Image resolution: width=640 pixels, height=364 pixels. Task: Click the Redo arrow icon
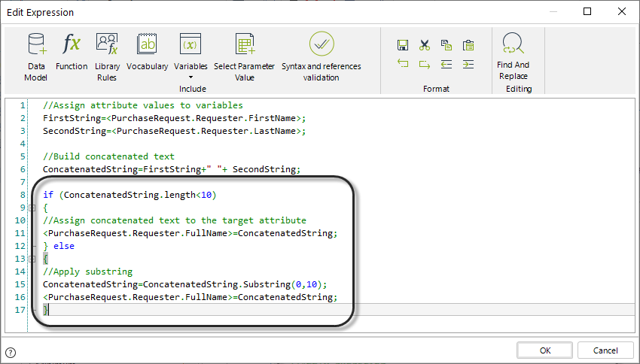click(425, 64)
